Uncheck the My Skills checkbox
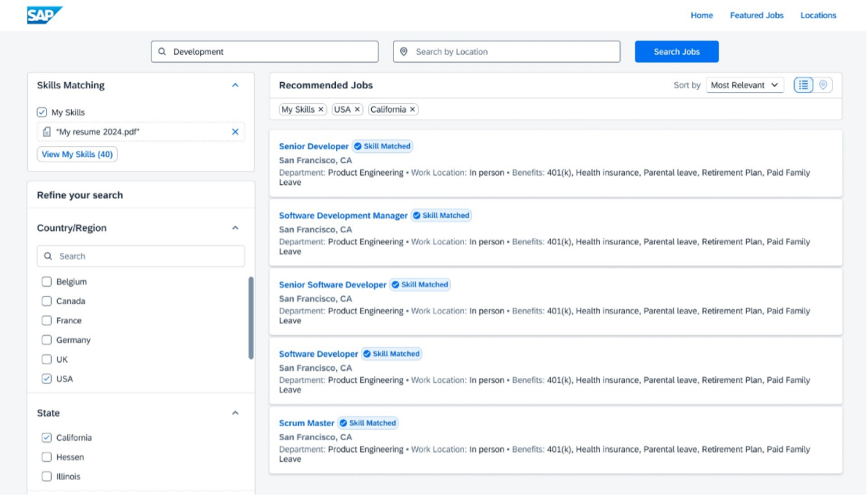The image size is (868, 497). pos(42,113)
